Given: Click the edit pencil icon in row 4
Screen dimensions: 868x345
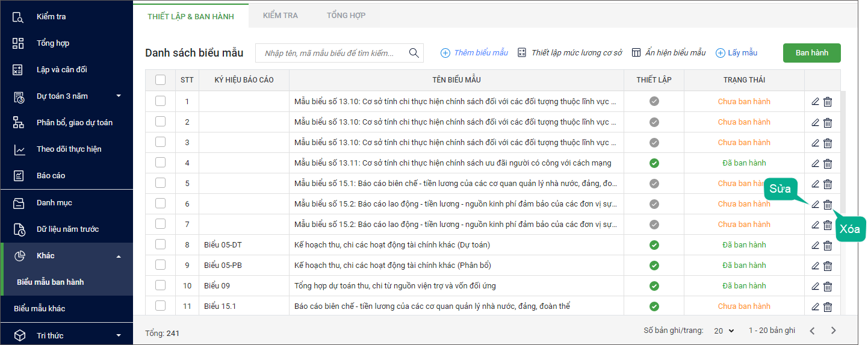Looking at the screenshot, I should click(816, 163).
